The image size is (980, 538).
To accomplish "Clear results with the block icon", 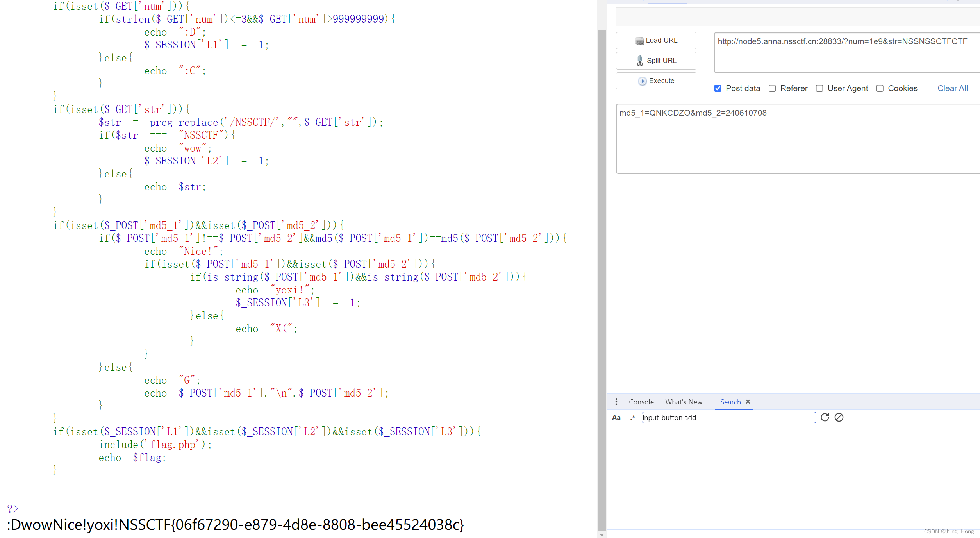I will tap(839, 417).
